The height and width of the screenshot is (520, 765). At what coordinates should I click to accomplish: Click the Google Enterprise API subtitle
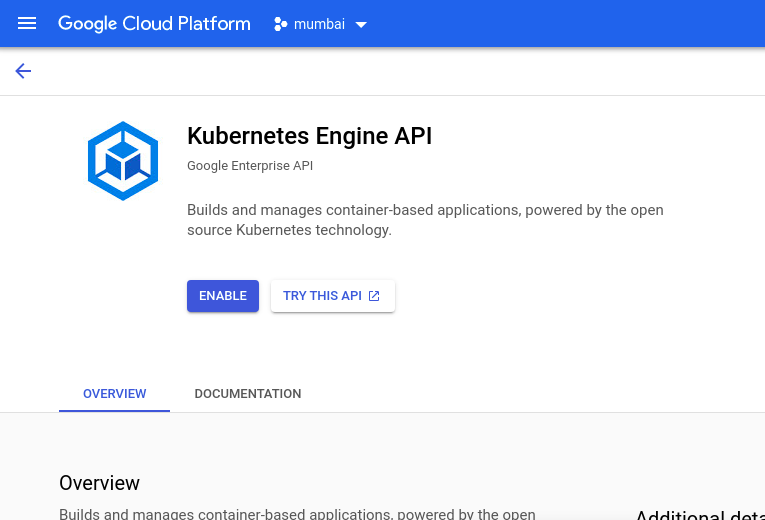(x=250, y=166)
